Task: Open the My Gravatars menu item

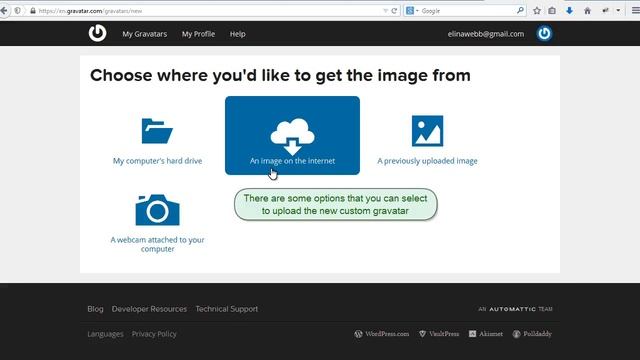Action: [144, 34]
